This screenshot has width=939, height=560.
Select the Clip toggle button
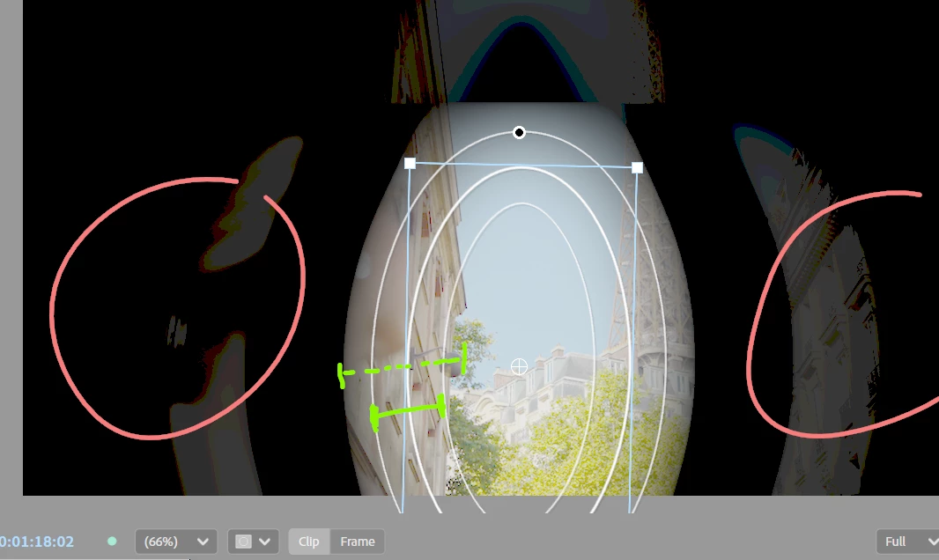pos(309,542)
